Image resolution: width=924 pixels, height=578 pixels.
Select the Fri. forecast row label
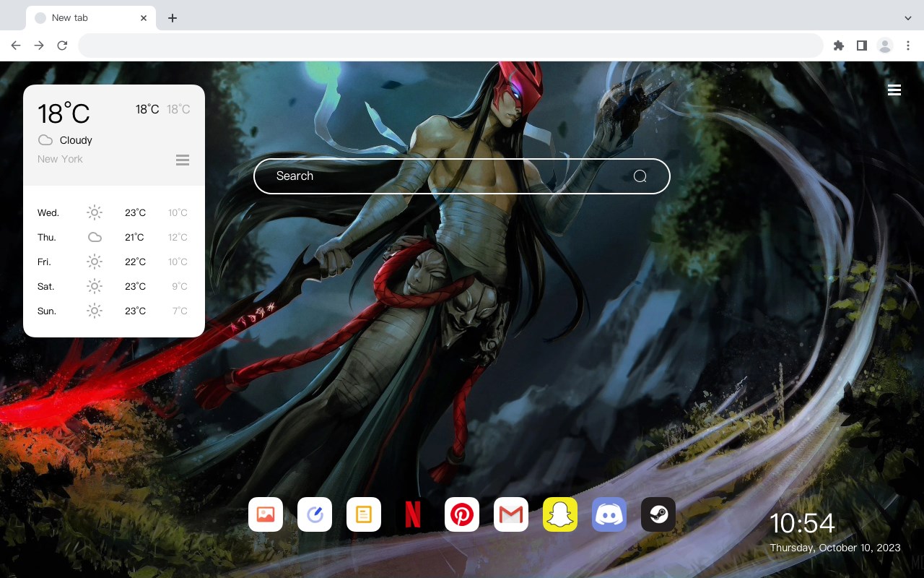(x=44, y=262)
